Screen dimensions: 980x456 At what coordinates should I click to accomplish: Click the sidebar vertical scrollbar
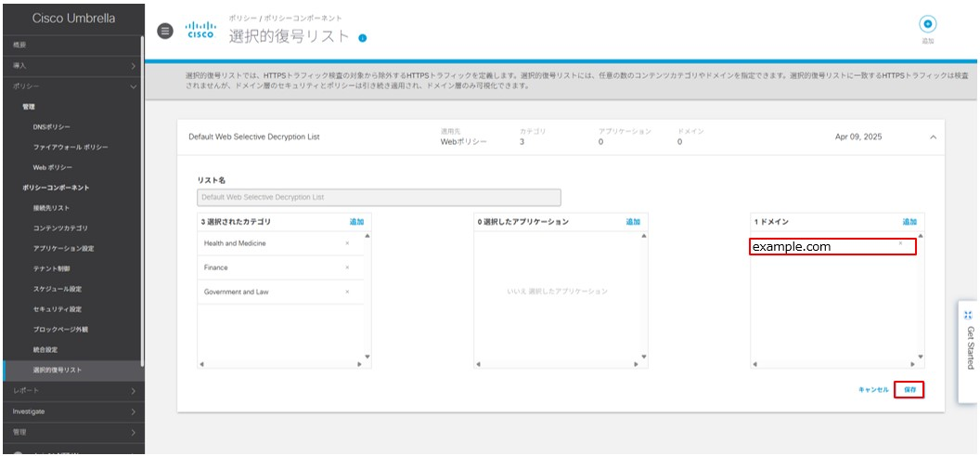(143, 201)
